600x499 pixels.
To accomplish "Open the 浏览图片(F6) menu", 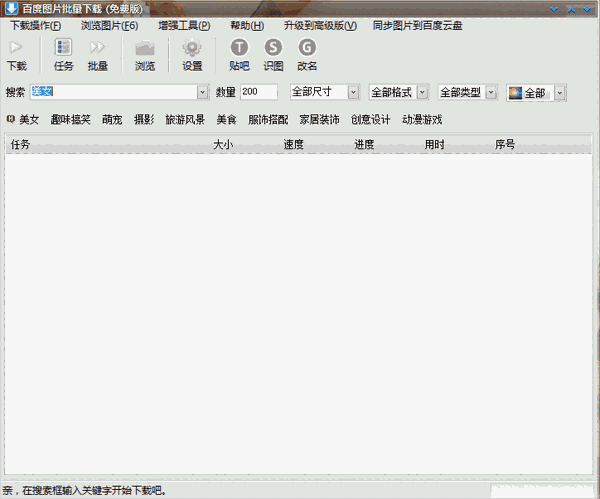I will pos(110,26).
